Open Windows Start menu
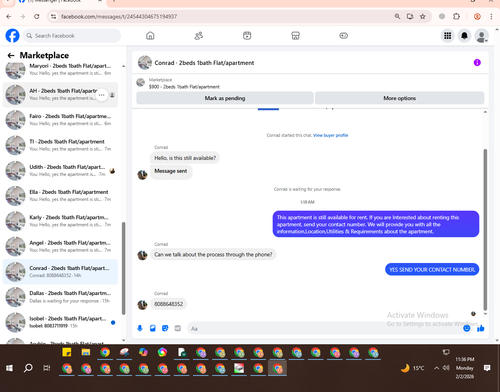The width and height of the screenshot is (500, 392). (x=9, y=368)
